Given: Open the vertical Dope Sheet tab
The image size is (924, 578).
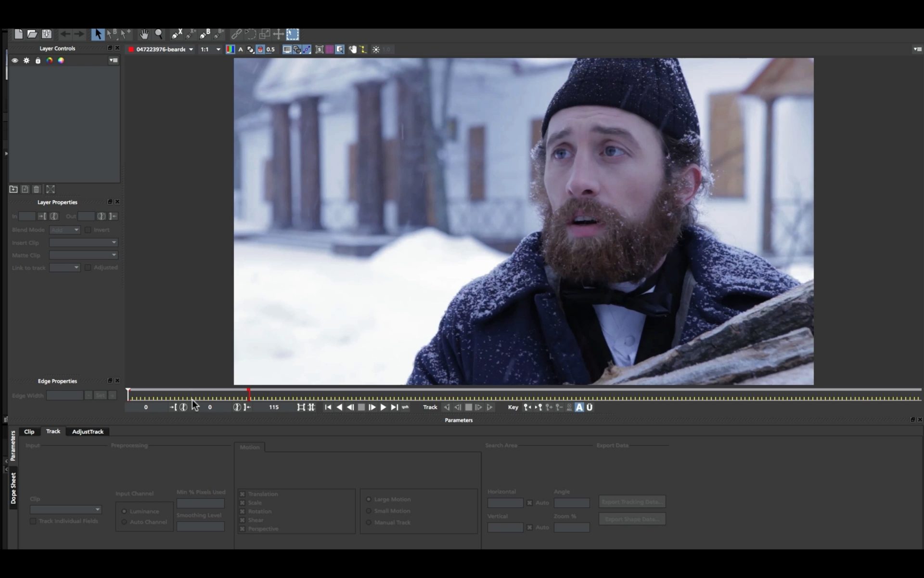Looking at the screenshot, I should [x=13, y=488].
